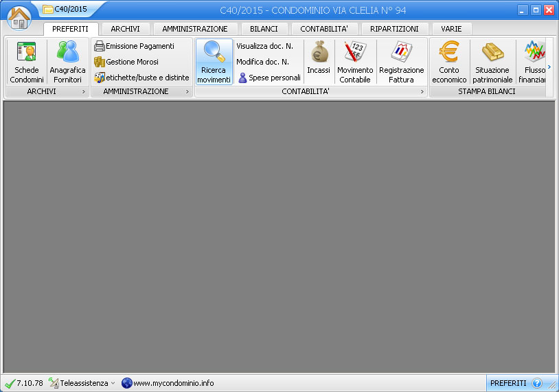The height and width of the screenshot is (392, 559).
Task: Open Movimento Contabile
Action: click(355, 62)
